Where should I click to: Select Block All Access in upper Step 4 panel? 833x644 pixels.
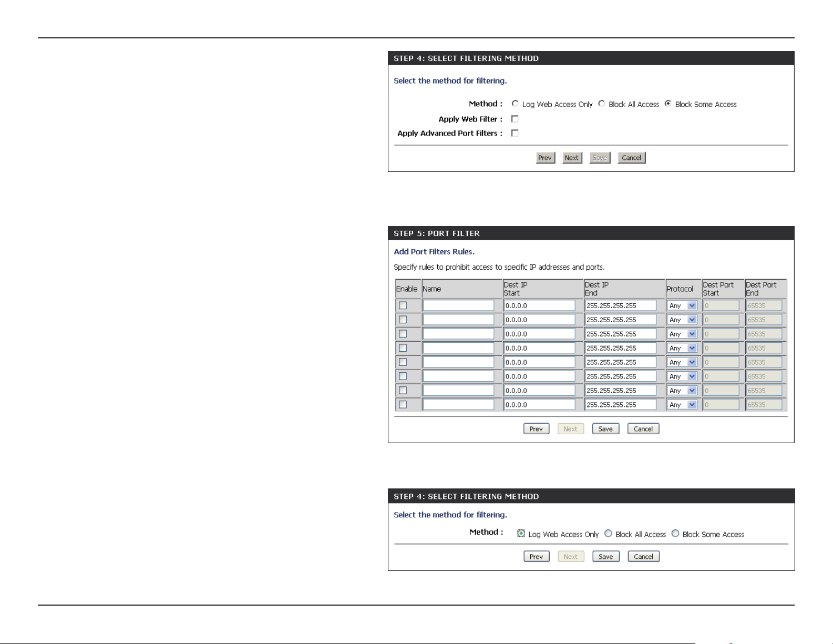601,104
